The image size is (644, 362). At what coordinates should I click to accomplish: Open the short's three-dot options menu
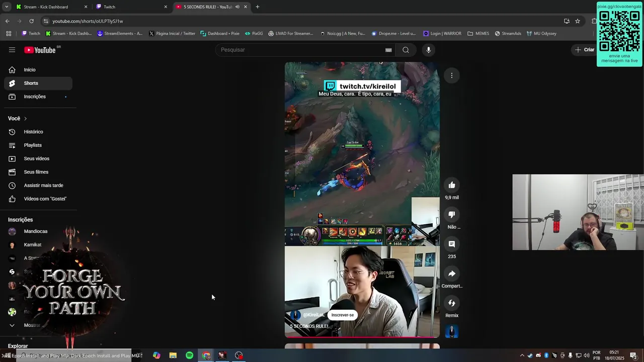point(452,75)
